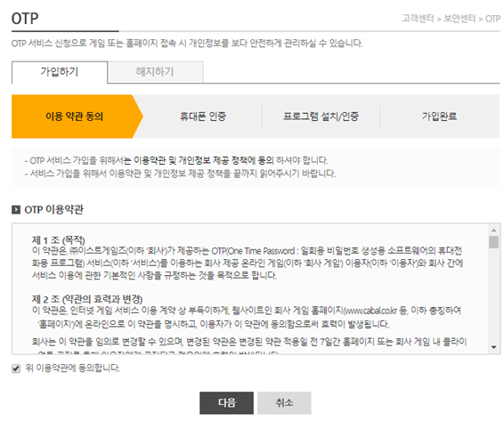Image resolution: width=504 pixels, height=421 pixels.
Task: Click the 취소 button
Action: pyautogui.click(x=284, y=402)
